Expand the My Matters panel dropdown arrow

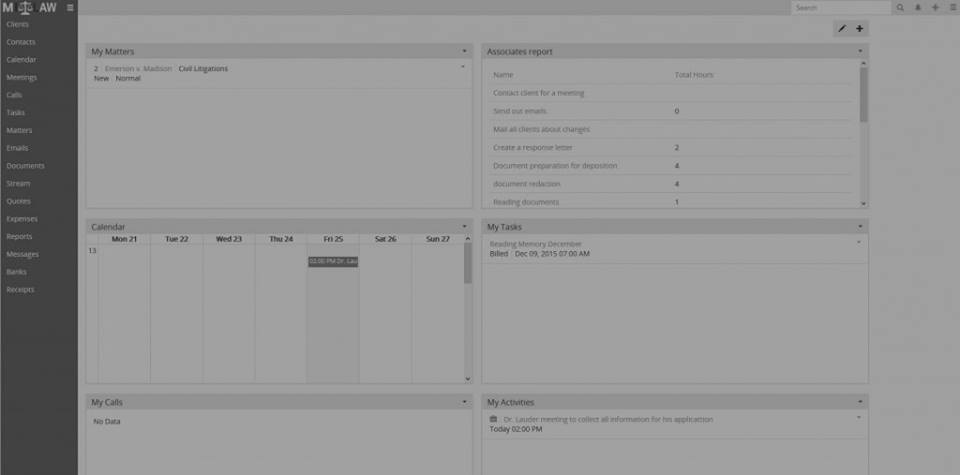click(x=464, y=51)
